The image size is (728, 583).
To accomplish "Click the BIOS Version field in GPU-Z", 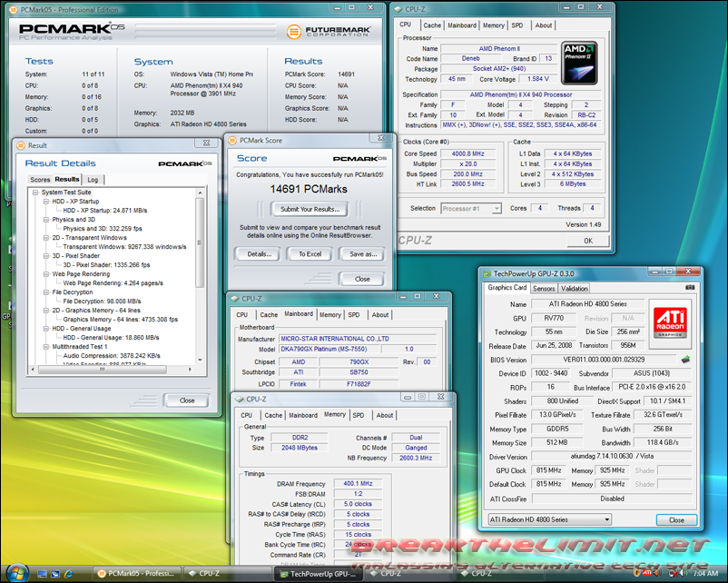I will click(604, 360).
